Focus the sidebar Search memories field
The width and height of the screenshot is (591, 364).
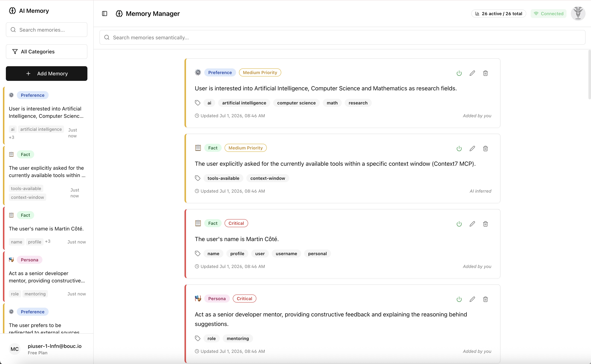coord(46,30)
